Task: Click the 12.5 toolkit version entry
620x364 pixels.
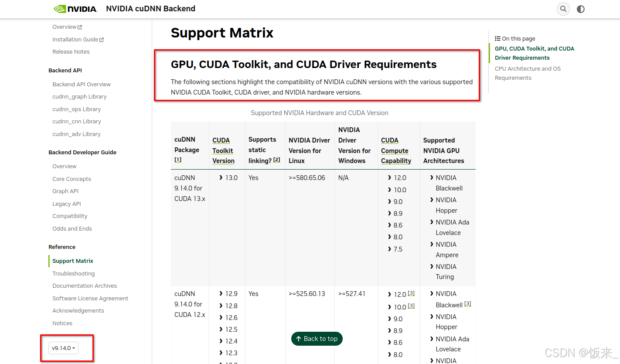Action: click(x=232, y=330)
